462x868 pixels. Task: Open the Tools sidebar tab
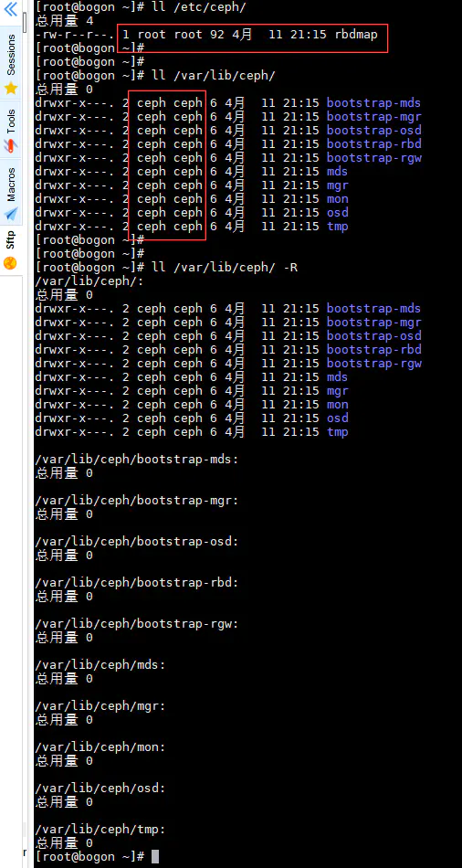11,130
